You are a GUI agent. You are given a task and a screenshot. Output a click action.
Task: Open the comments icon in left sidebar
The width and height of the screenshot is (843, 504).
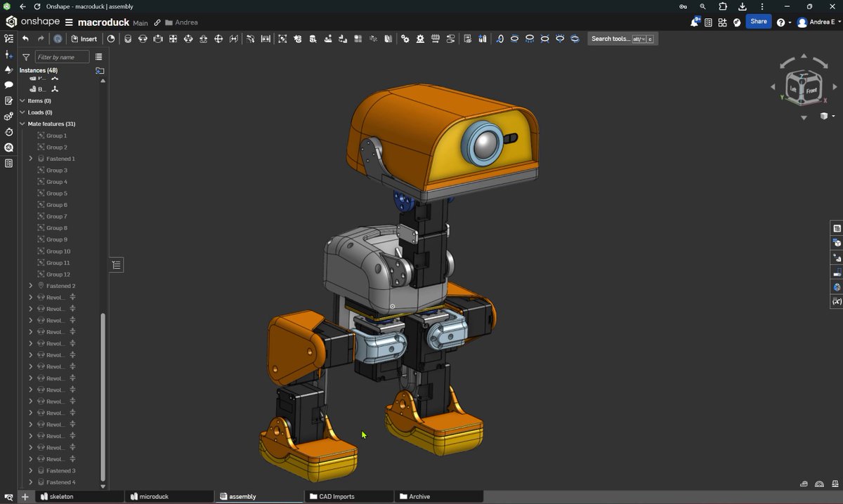click(8, 85)
